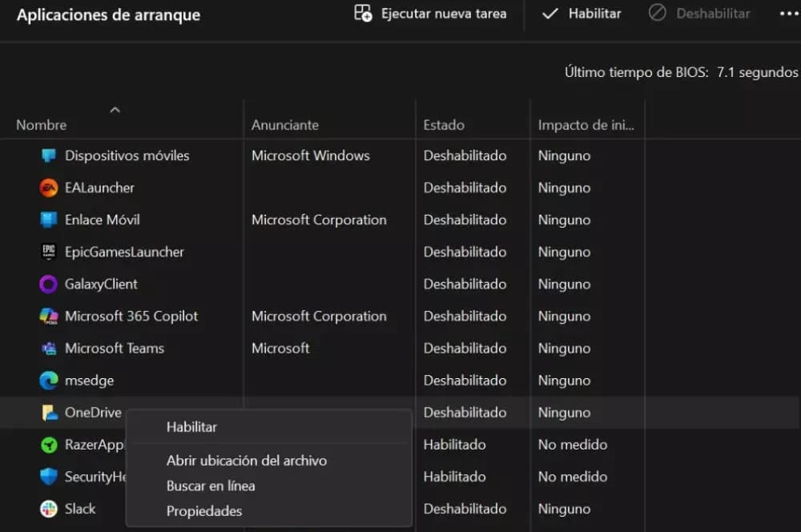Select Abrir ubicación del archivo
The image size is (801, 532).
click(x=246, y=461)
